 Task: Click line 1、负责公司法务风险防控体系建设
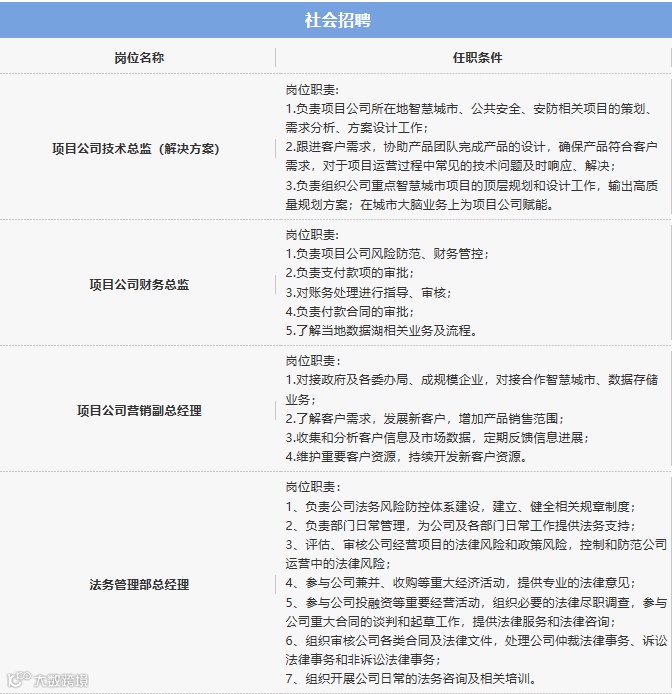point(460,506)
